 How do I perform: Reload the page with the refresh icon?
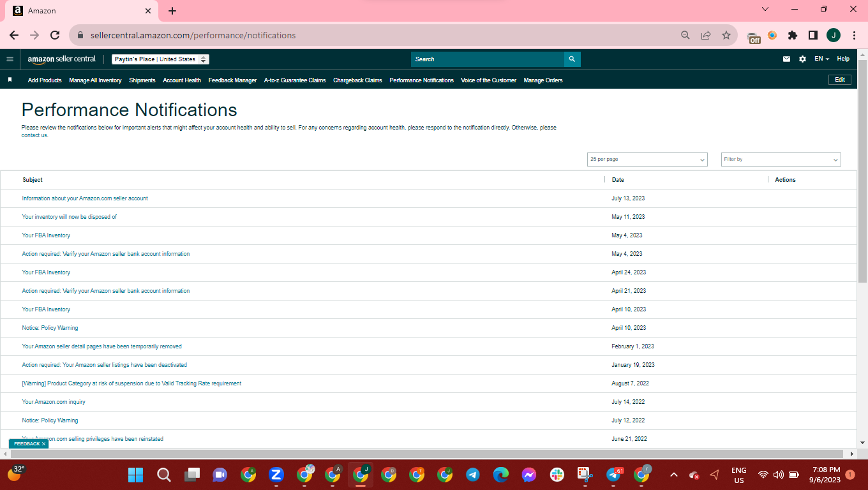[55, 36]
